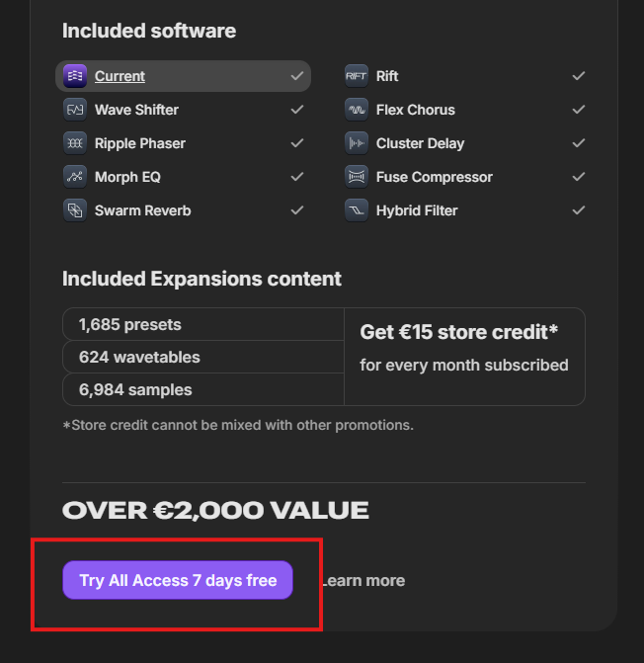The image size is (644, 663).
Task: Click the Flex Chorus icon
Action: (x=357, y=110)
